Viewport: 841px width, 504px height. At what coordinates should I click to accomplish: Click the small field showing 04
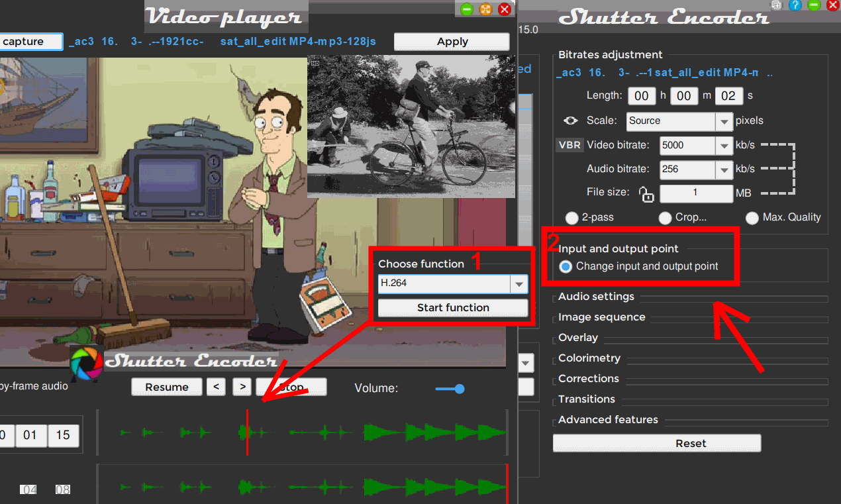tap(28, 490)
